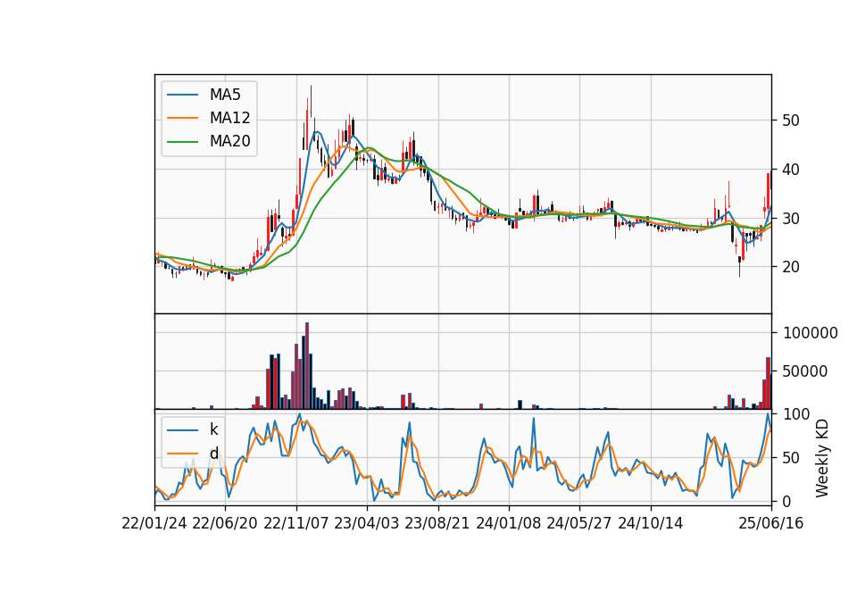Click the 25/06/16 date tick label

(x=771, y=523)
